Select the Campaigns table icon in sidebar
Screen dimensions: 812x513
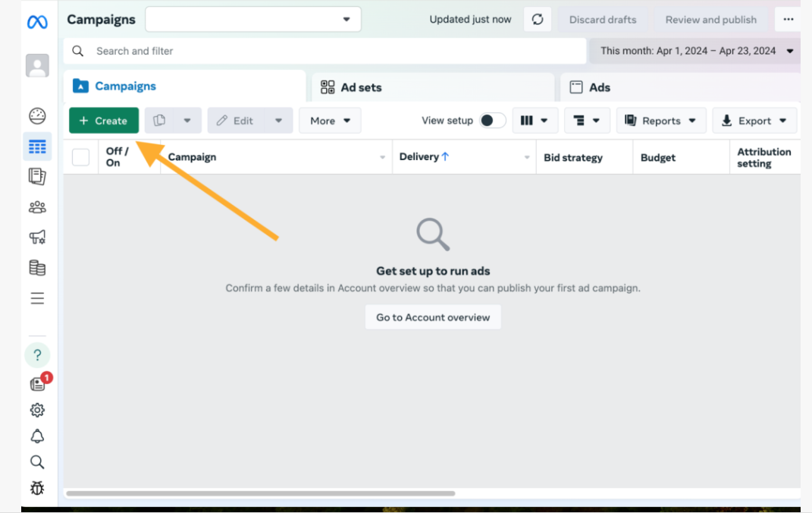tap(37, 146)
